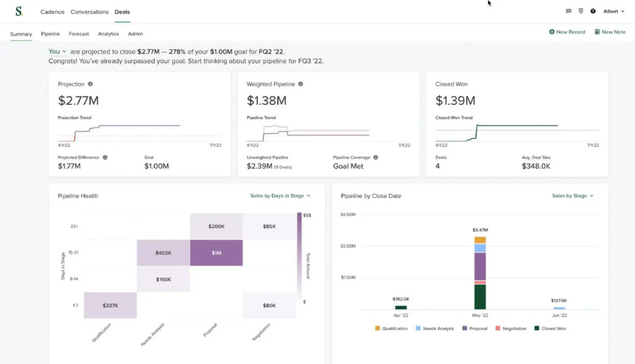Image resolution: width=635 pixels, height=364 pixels.
Task: Show info for Pipeline Coverage
Action: pos(375,157)
